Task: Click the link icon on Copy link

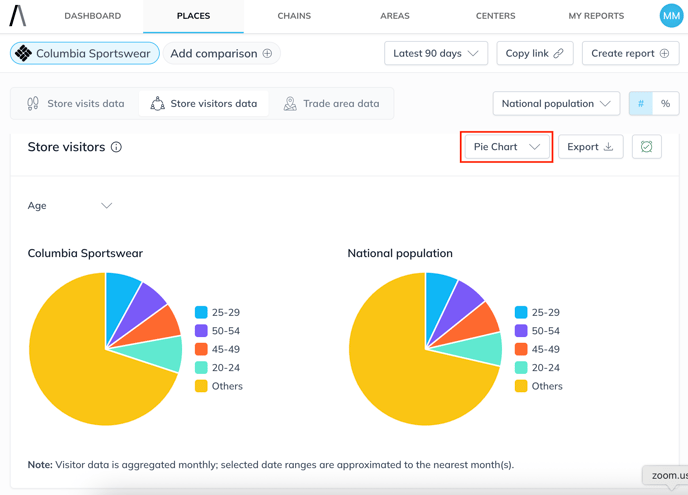Action: [x=558, y=53]
